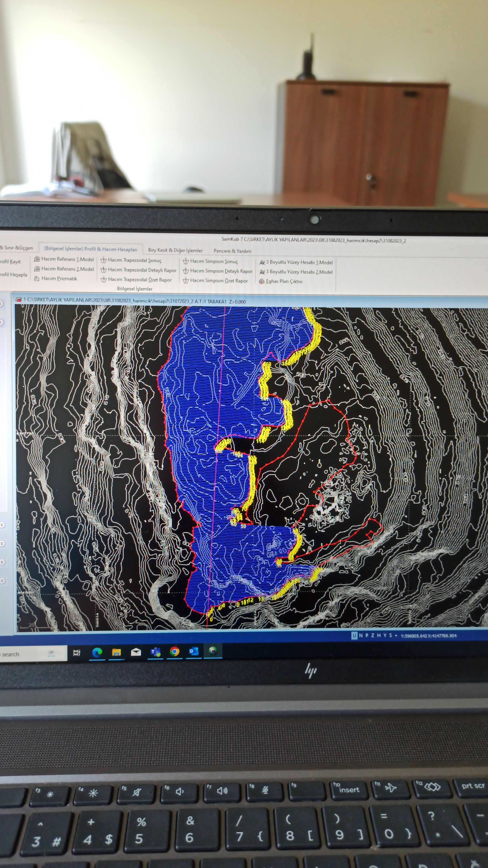The height and width of the screenshot is (868, 488).
Task: Open Hacim Trapezoidal Sonuç
Action: point(134,260)
